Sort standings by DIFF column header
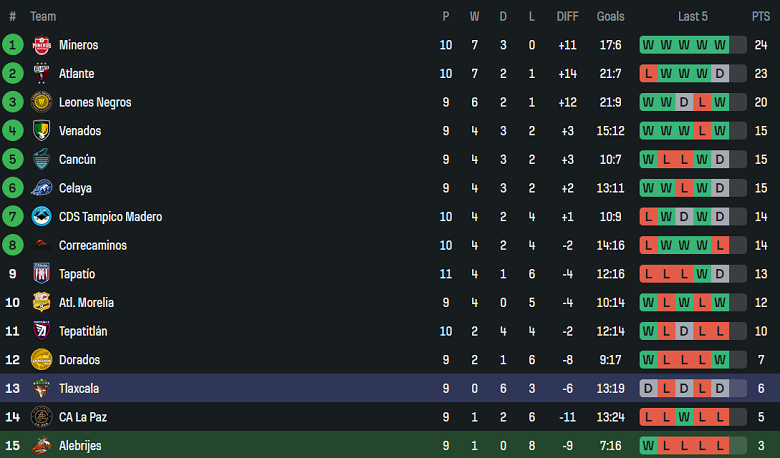The image size is (780, 458). pos(567,16)
